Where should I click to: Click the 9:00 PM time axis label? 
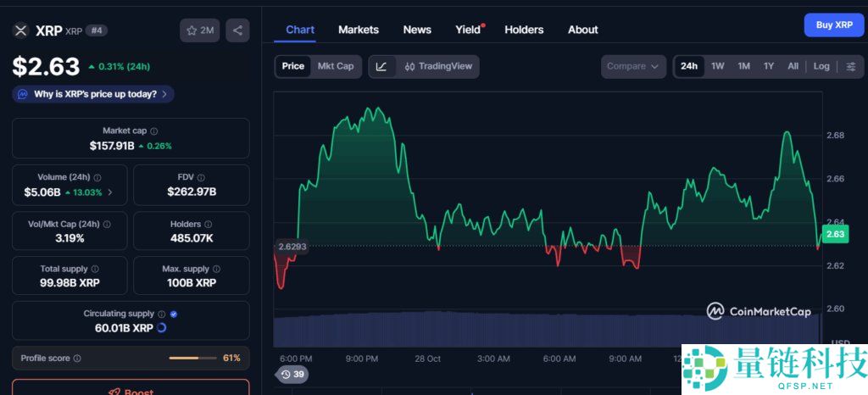pyautogui.click(x=361, y=359)
